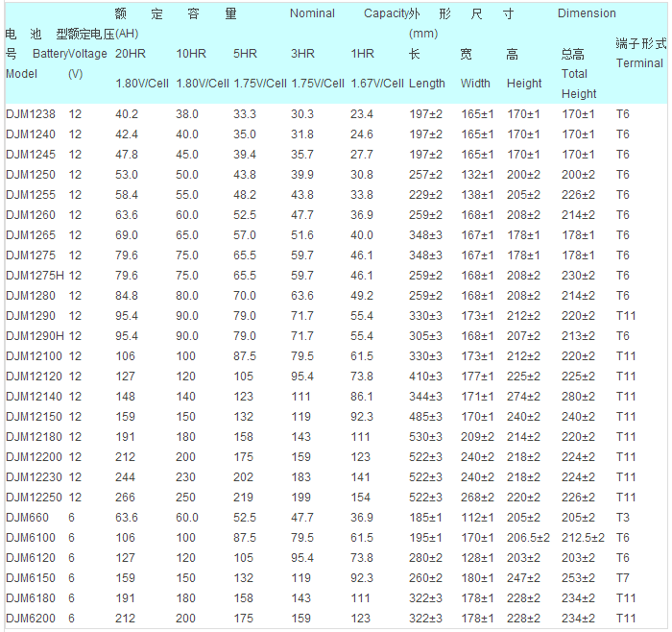Screen dimensions: 672x632
Task: Click the 20HR column header
Action: click(131, 54)
